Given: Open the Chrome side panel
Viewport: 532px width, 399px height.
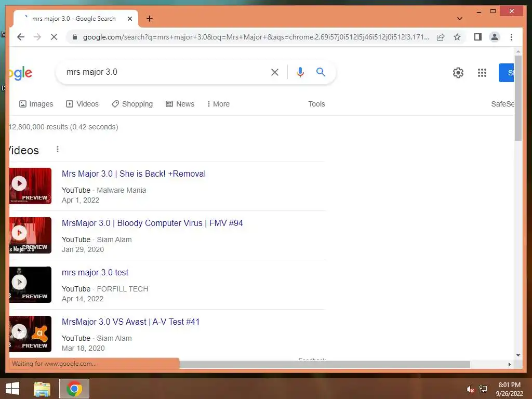Looking at the screenshot, I should click(x=478, y=37).
